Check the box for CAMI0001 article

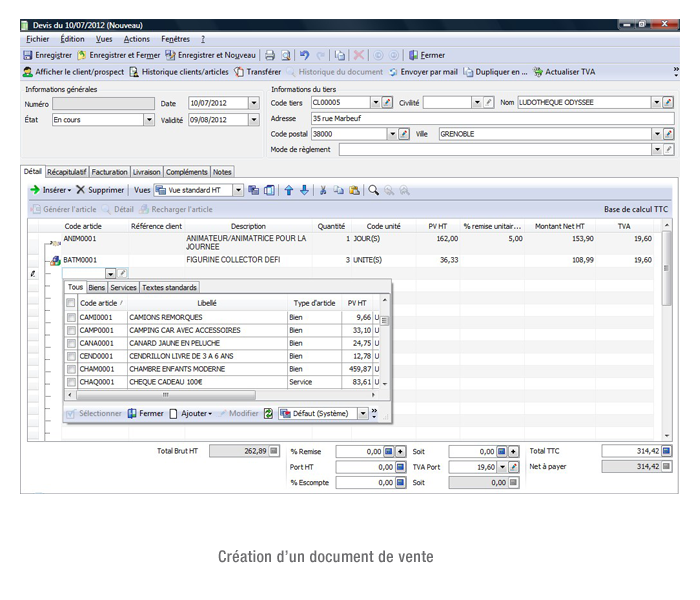coord(71,317)
